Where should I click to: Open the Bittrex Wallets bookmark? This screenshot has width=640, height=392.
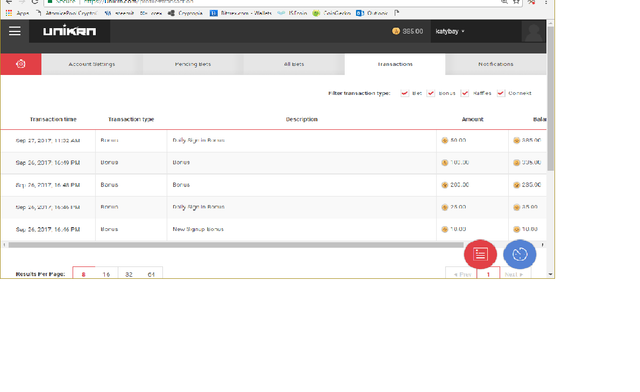tap(241, 13)
